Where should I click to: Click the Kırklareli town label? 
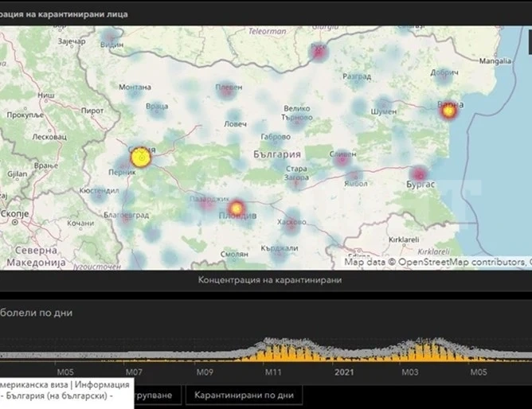(x=404, y=240)
